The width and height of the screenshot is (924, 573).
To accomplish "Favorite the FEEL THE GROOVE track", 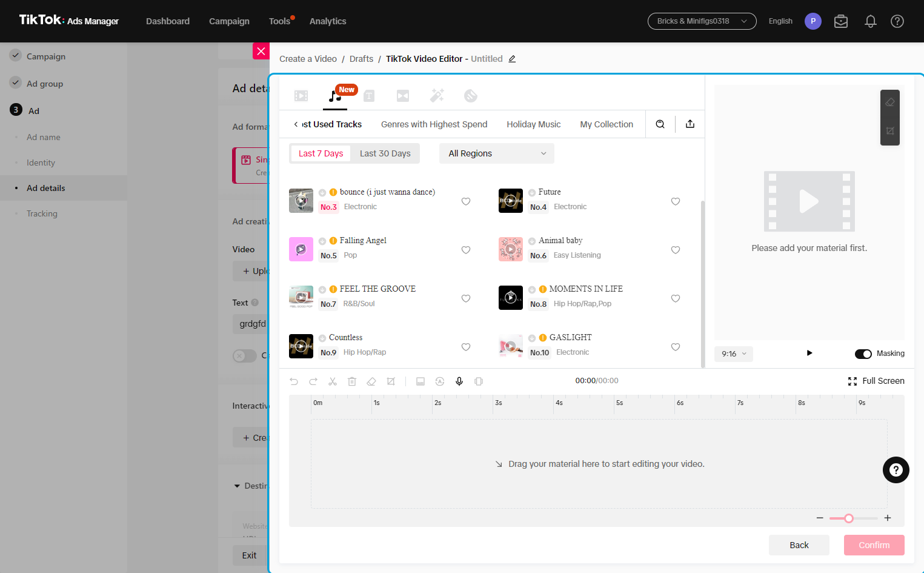I will [466, 298].
